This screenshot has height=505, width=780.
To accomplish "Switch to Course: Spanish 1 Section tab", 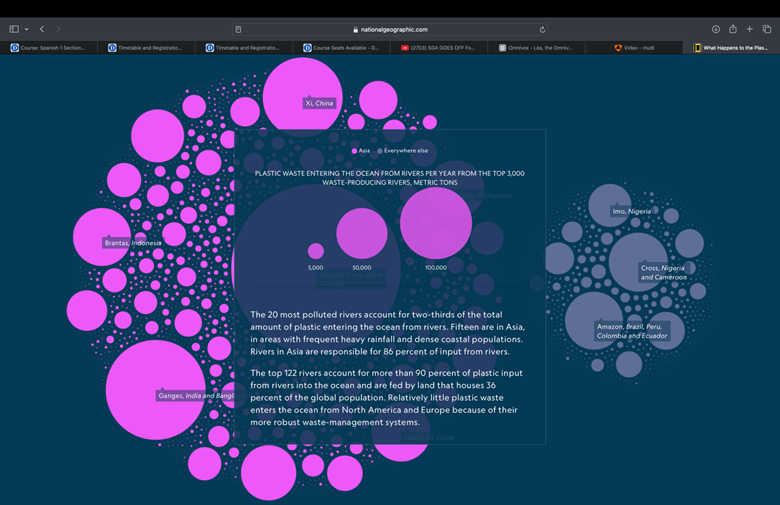I will [52, 48].
